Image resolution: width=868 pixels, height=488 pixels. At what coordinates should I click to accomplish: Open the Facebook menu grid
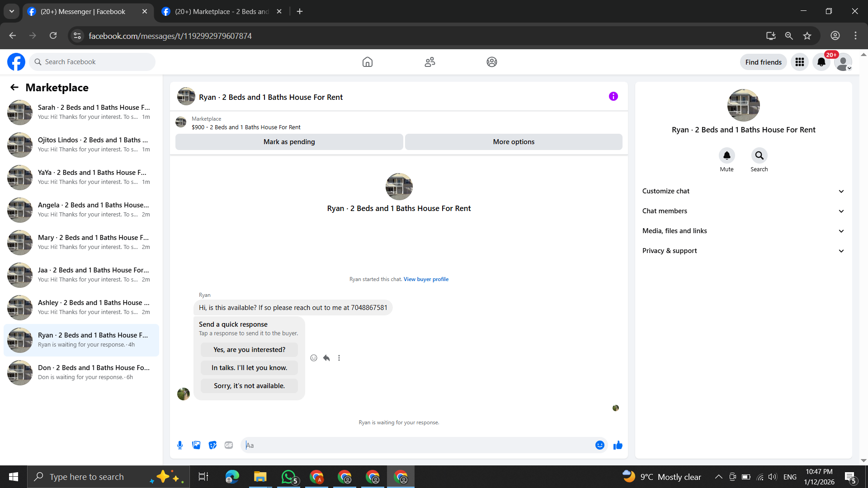799,62
